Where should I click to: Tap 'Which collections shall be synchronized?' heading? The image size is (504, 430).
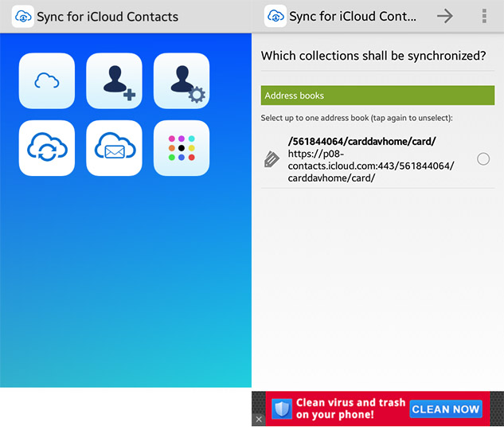pyautogui.click(x=373, y=56)
